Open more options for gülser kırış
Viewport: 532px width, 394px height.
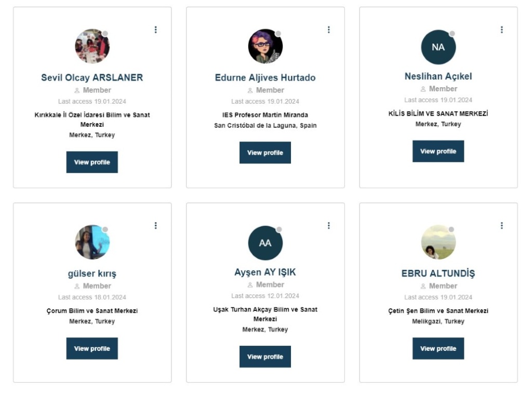coord(155,226)
